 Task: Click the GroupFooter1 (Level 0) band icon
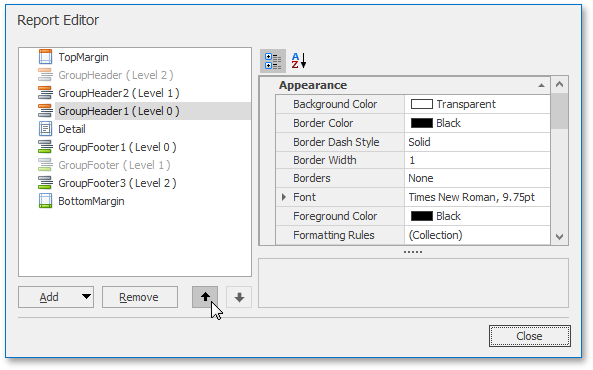(45, 147)
